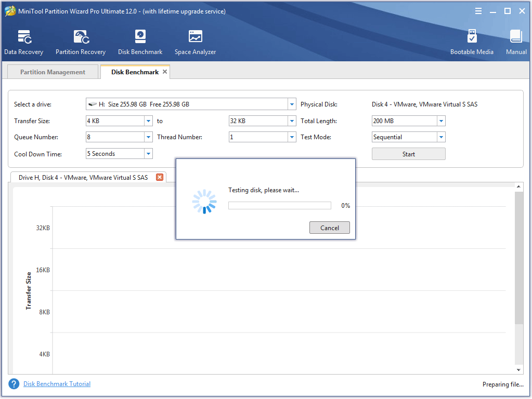
Task: Minimize the Partition Wizard window
Action: tap(493, 11)
